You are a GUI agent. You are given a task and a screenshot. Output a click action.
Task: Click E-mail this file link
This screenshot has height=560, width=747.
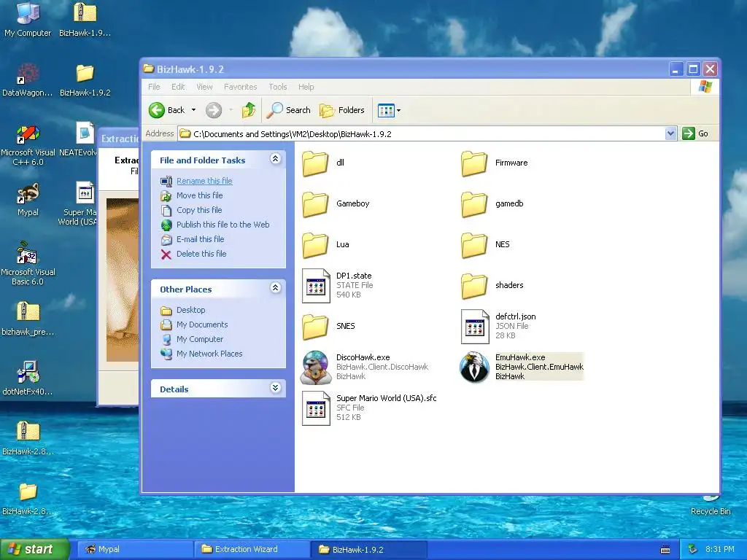tap(200, 239)
